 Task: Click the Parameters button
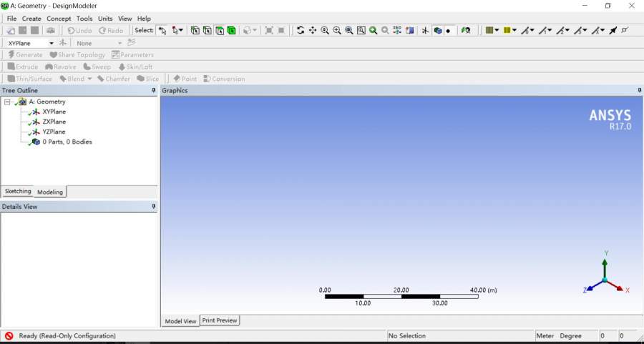pos(132,54)
